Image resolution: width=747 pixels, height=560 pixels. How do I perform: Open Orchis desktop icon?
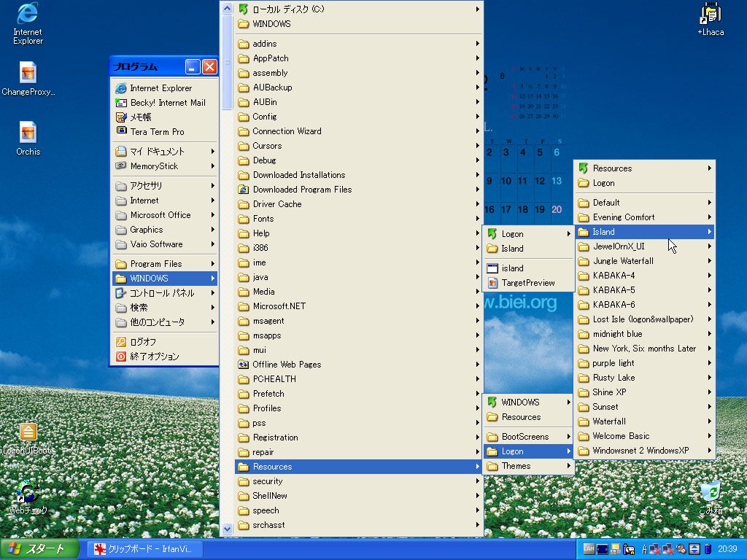[x=28, y=138]
